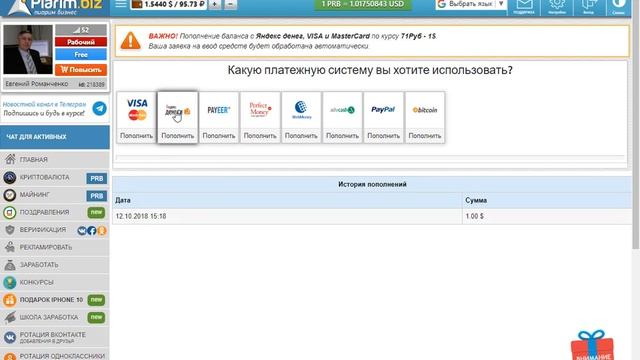
Task: Select the Perfect Money payment logo
Action: 260,109
